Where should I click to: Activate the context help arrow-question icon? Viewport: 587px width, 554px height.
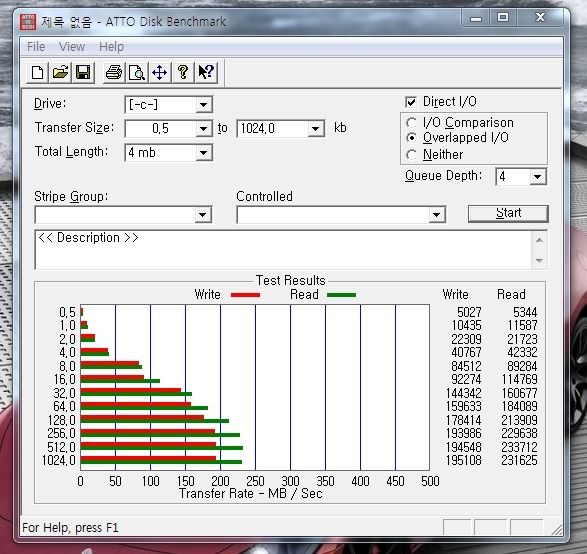(206, 72)
